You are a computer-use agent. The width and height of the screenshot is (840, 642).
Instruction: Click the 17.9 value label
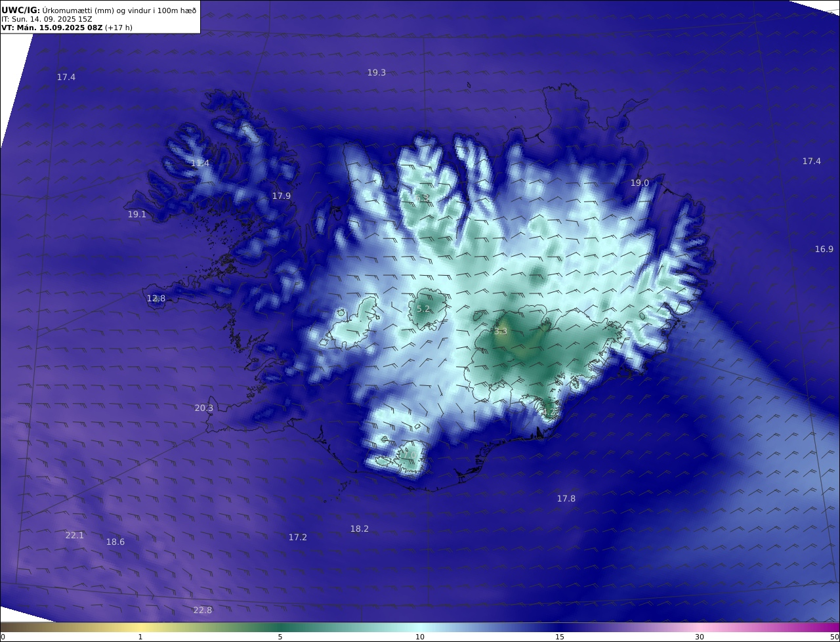[x=282, y=196]
